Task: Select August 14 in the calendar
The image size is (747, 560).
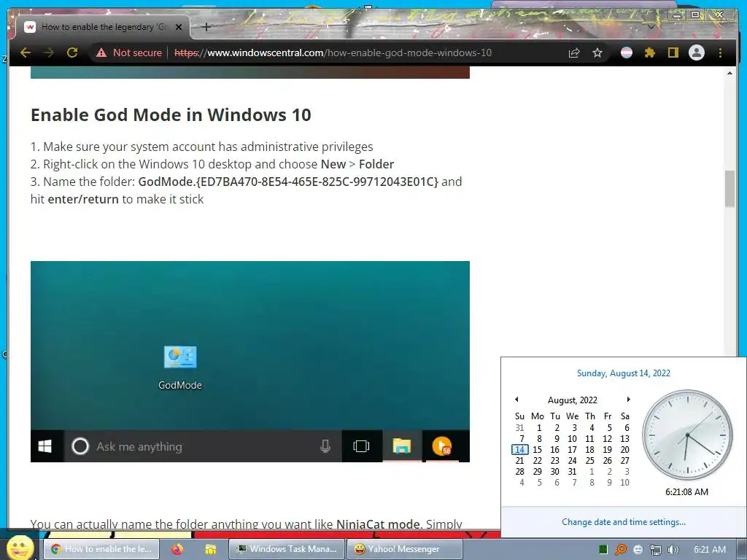Action: coord(519,449)
